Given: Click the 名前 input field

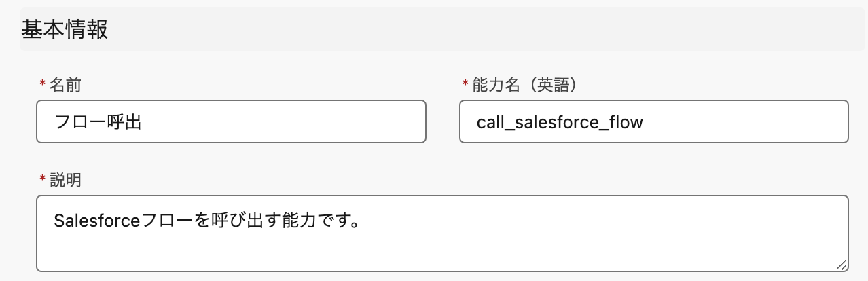Looking at the screenshot, I should click(x=231, y=121).
